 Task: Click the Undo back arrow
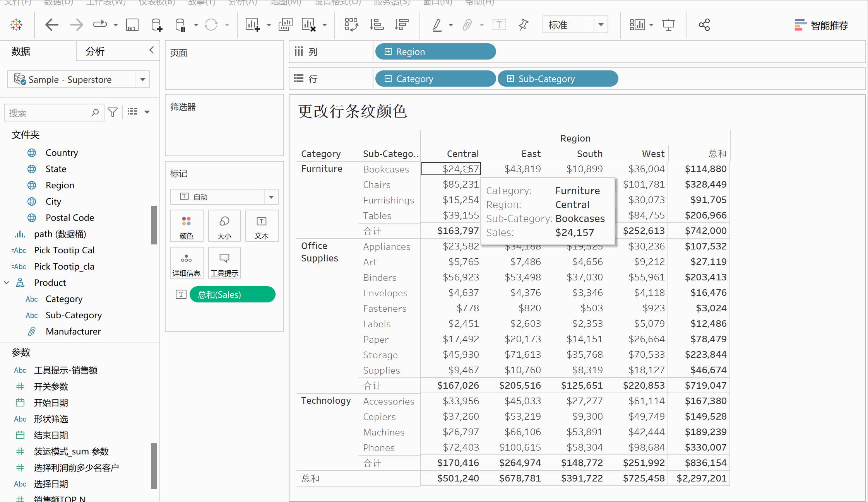click(51, 25)
